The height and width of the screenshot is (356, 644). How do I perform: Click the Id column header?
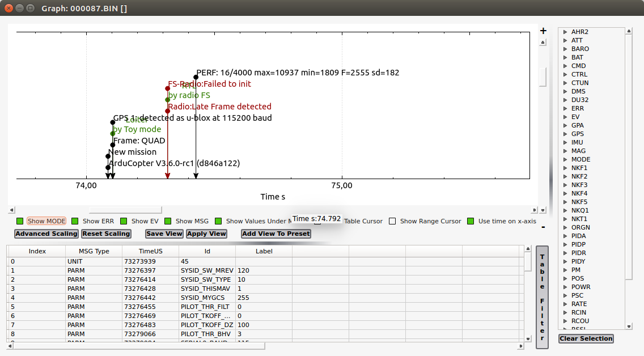click(207, 251)
